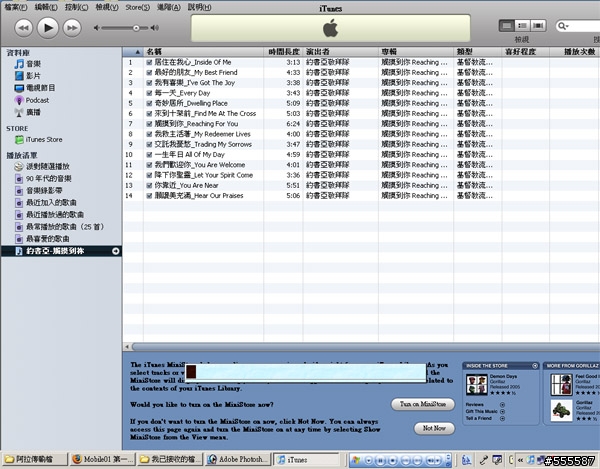Switch to Mobile01 Firefox taskbar window
This screenshot has width=600, height=469.
103,459
